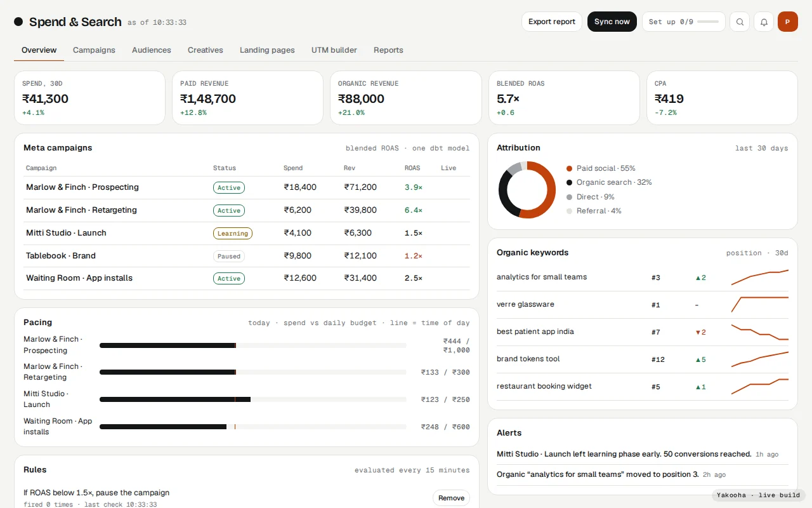Open the brand tokens tool keyword
This screenshot has height=508, width=812.
[643, 359]
